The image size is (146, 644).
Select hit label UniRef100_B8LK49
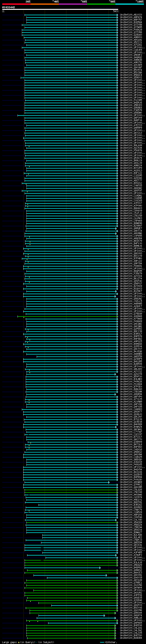[131, 145]
